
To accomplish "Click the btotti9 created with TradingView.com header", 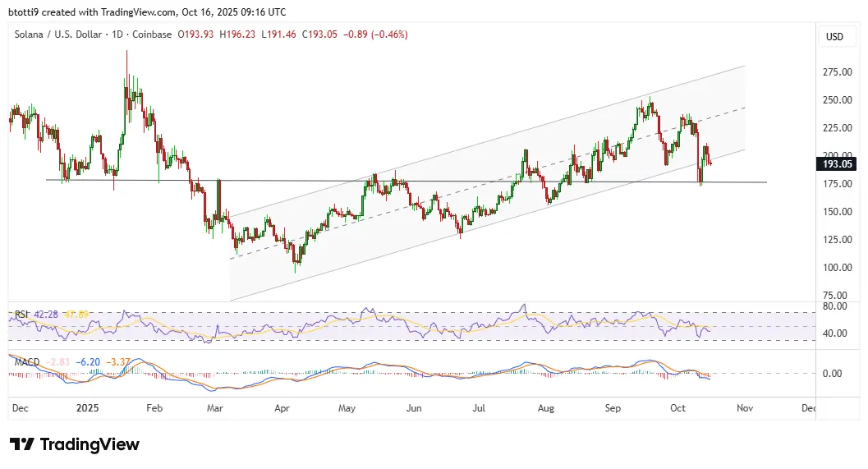I will (148, 11).
